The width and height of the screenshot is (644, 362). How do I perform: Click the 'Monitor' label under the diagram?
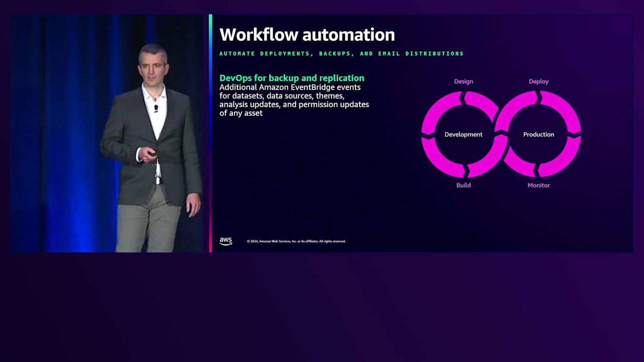[539, 185]
